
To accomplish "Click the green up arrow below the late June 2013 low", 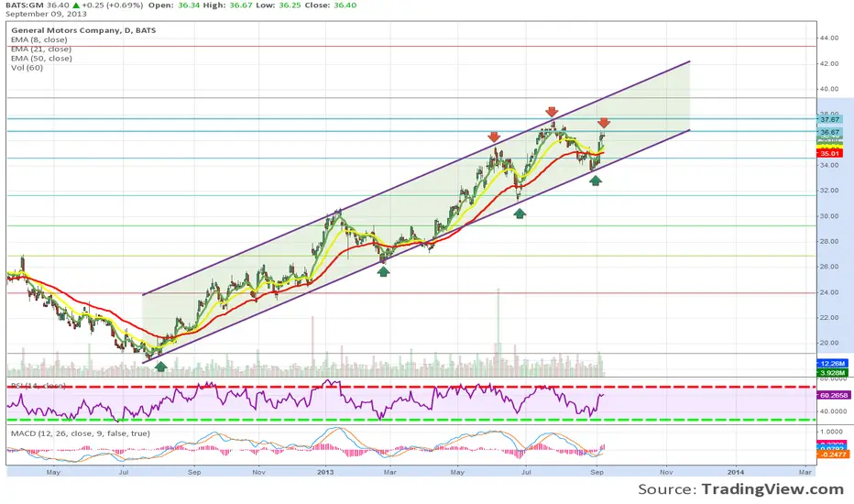I will click(520, 213).
